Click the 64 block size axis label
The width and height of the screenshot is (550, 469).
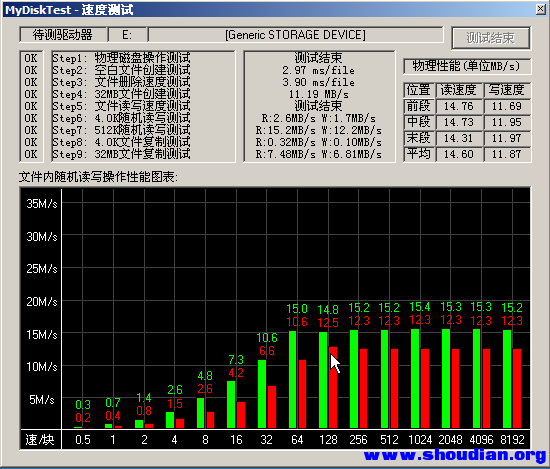pyautogui.click(x=297, y=440)
